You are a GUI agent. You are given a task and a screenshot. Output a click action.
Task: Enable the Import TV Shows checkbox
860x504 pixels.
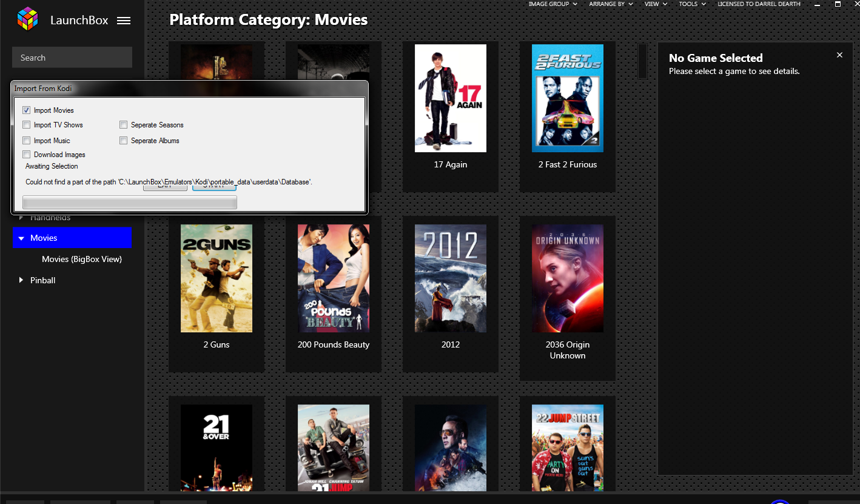coord(27,125)
